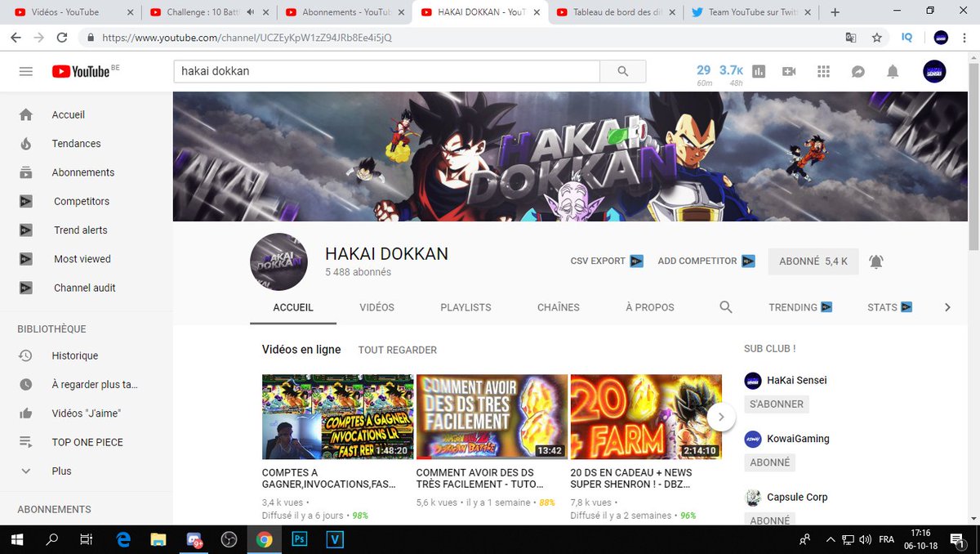Open the translate page icon

coord(851,38)
